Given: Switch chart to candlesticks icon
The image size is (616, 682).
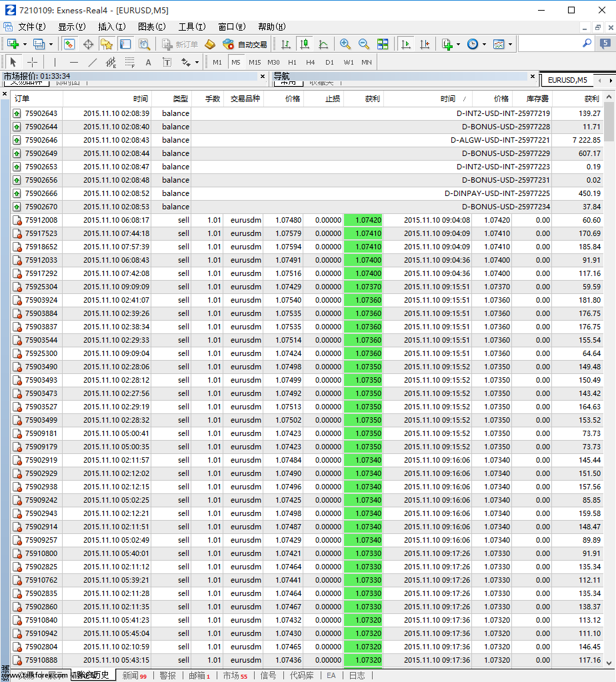Looking at the screenshot, I should (305, 44).
